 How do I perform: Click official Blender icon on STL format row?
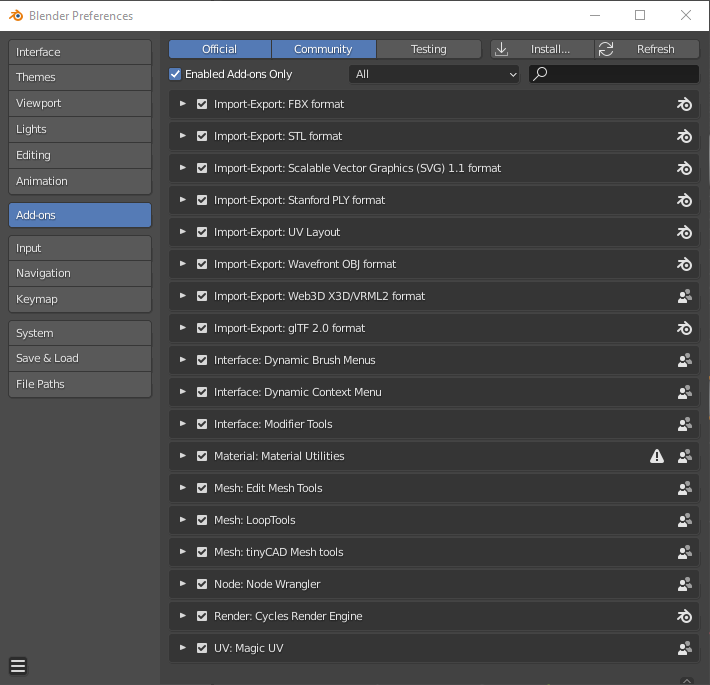click(684, 136)
